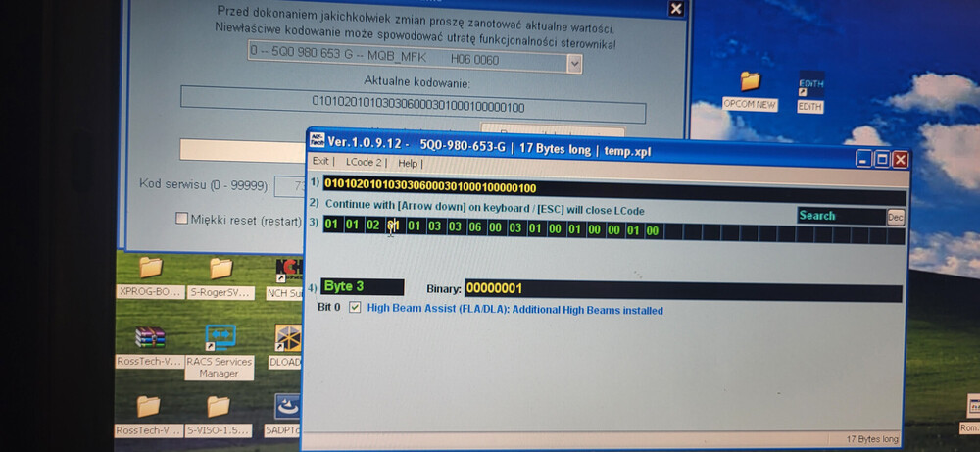Open the OPCOM NEW folder

click(750, 81)
